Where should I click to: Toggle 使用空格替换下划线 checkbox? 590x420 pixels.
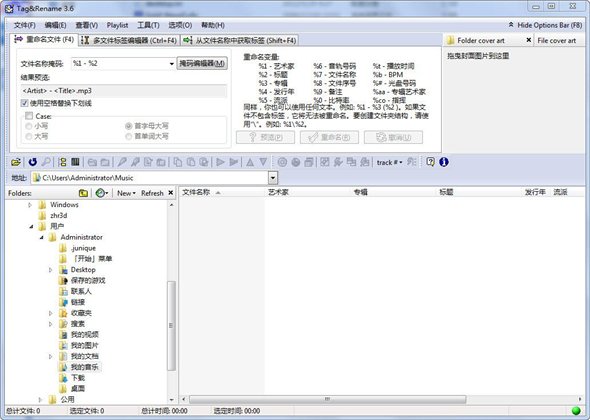(24, 103)
